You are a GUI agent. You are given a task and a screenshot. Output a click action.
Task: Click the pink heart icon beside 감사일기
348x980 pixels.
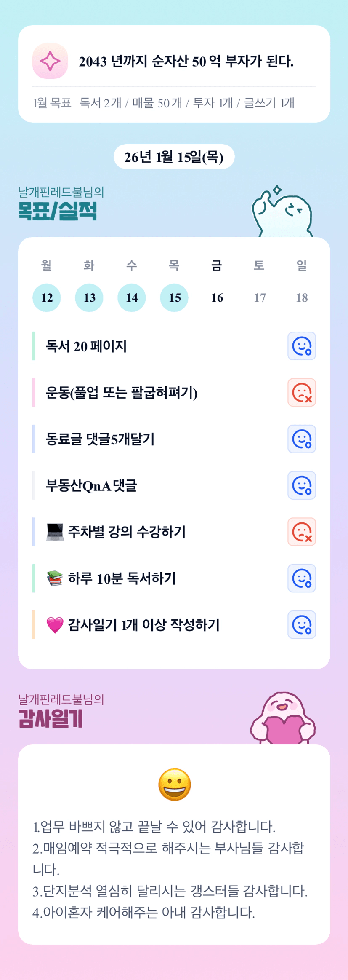tap(55, 625)
